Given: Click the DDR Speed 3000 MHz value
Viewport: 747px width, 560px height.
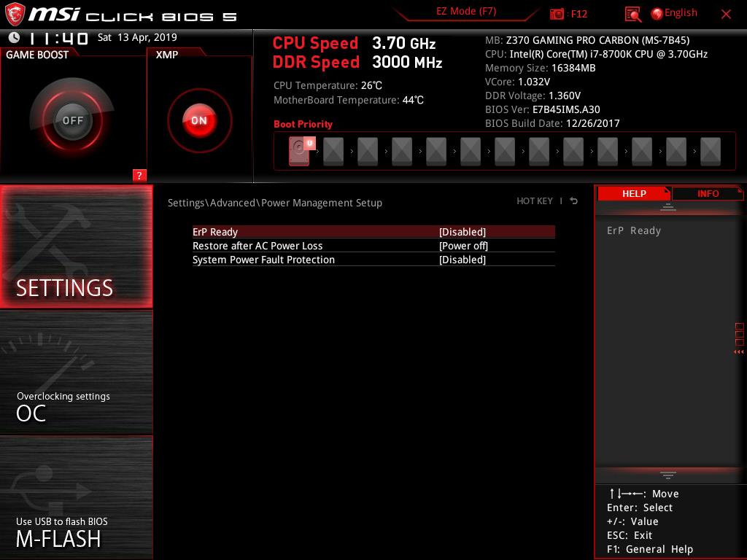Looking at the screenshot, I should click(x=407, y=62).
